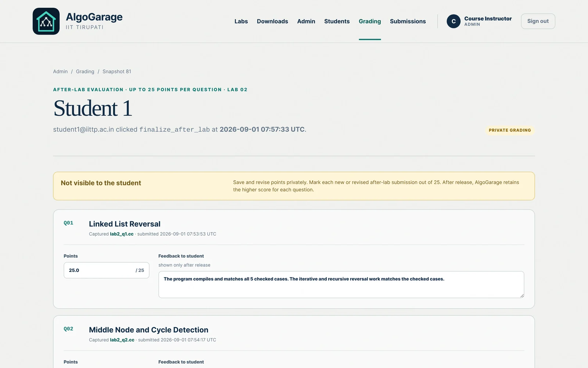
Task: Click the Course Instructor name text
Action: click(x=488, y=18)
